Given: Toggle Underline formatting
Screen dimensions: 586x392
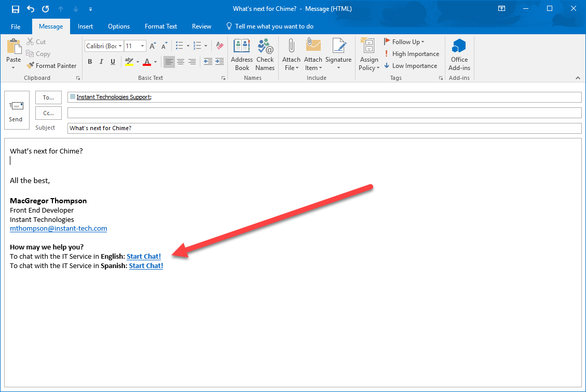Looking at the screenshot, I should (113, 62).
